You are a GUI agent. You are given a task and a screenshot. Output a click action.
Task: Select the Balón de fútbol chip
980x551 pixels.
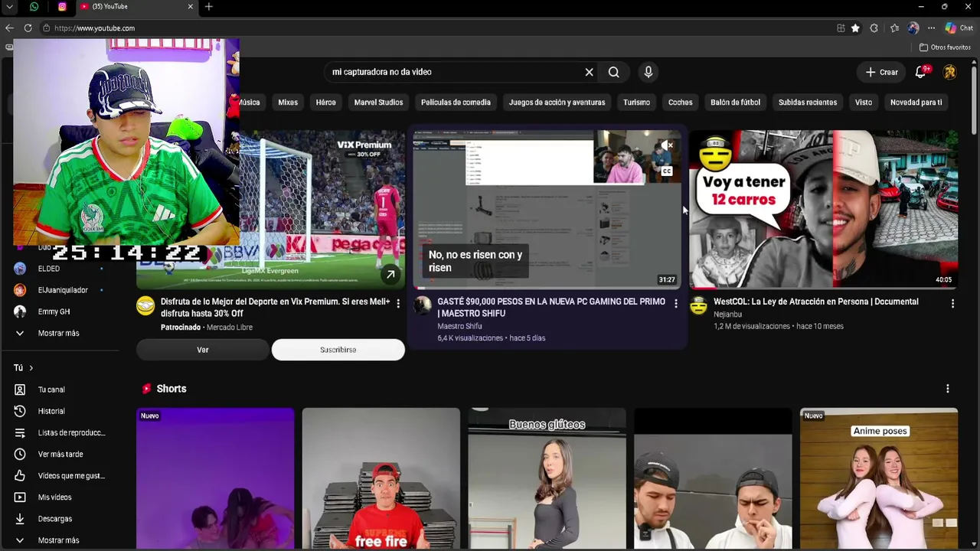tap(735, 103)
